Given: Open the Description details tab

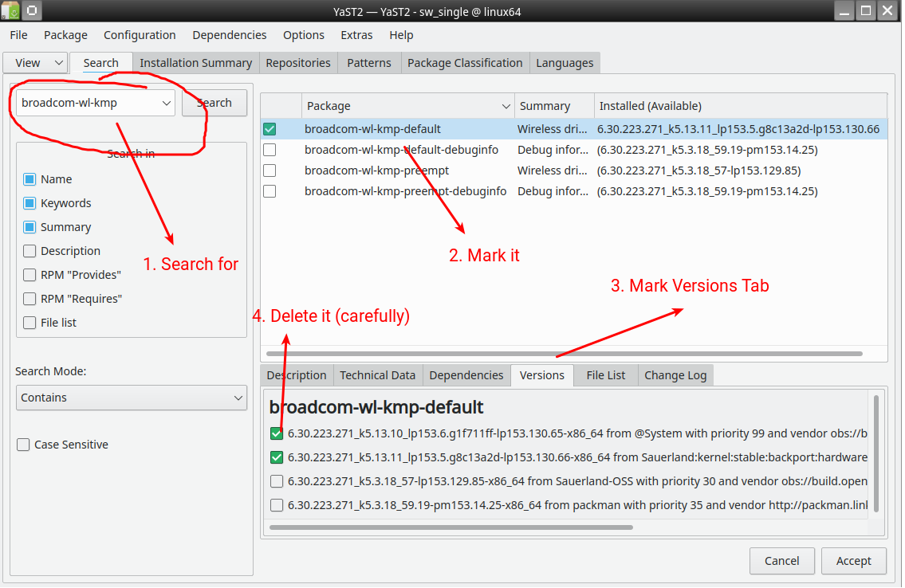Looking at the screenshot, I should [x=297, y=375].
